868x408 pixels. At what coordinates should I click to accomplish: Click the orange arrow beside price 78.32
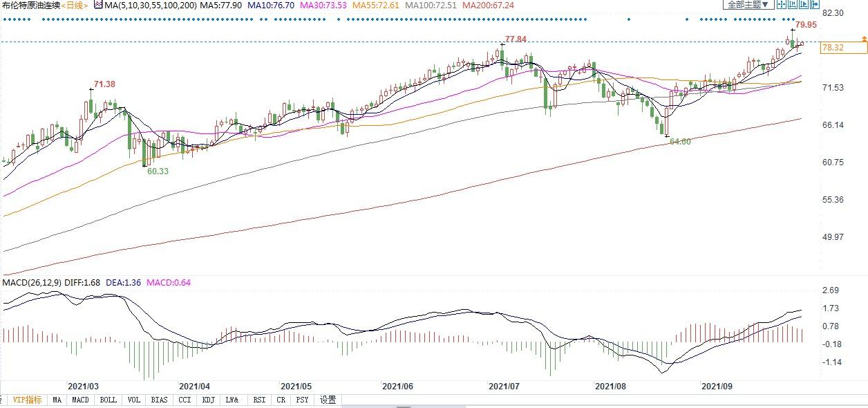point(863,42)
